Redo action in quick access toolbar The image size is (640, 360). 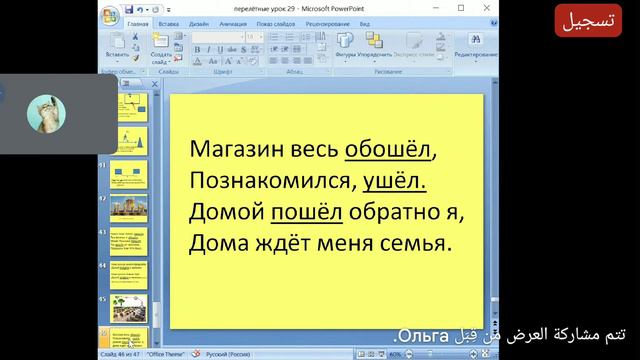click(x=155, y=9)
